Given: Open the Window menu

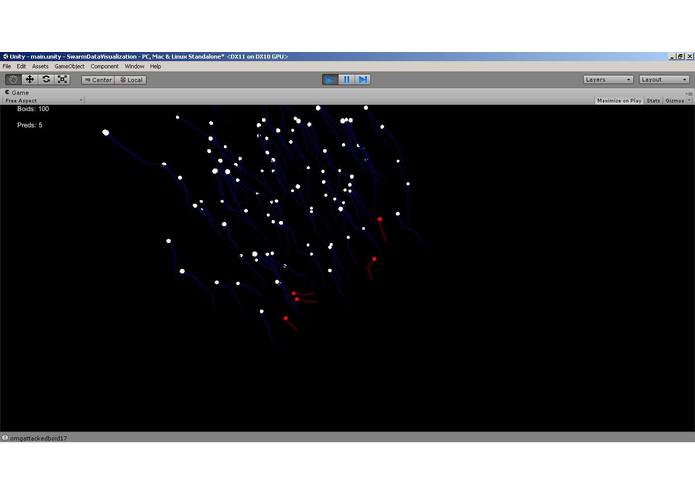Looking at the screenshot, I should (x=134, y=66).
